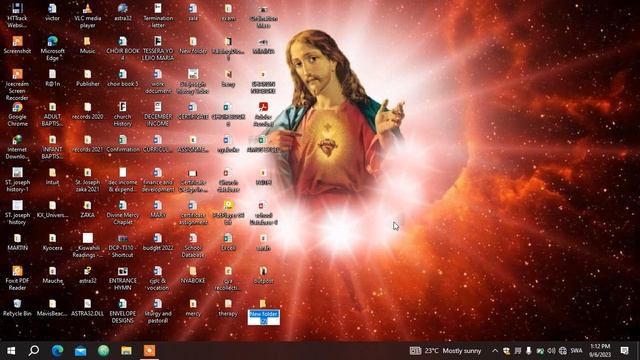Select the Excel desktop shortcut
The height and width of the screenshot is (360, 640).
(228, 242)
